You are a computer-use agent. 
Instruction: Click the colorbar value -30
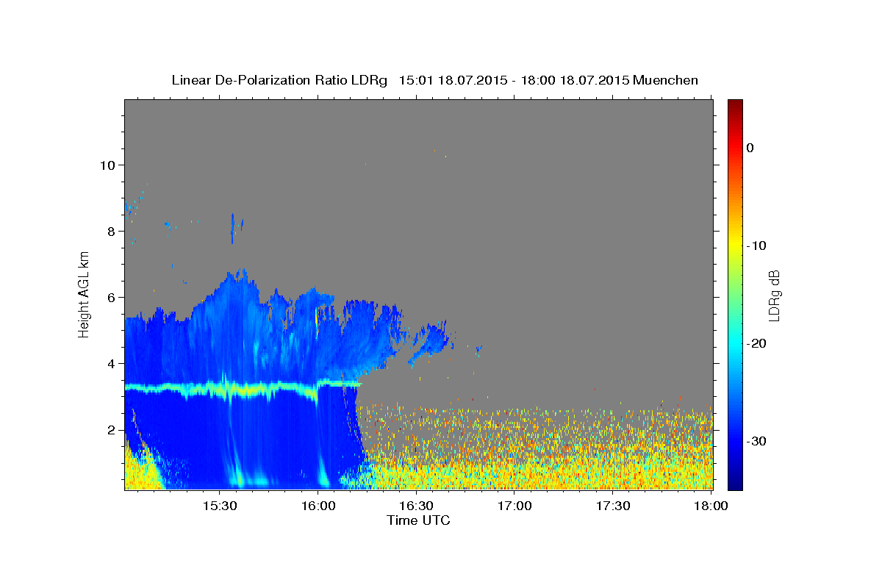[756, 441]
